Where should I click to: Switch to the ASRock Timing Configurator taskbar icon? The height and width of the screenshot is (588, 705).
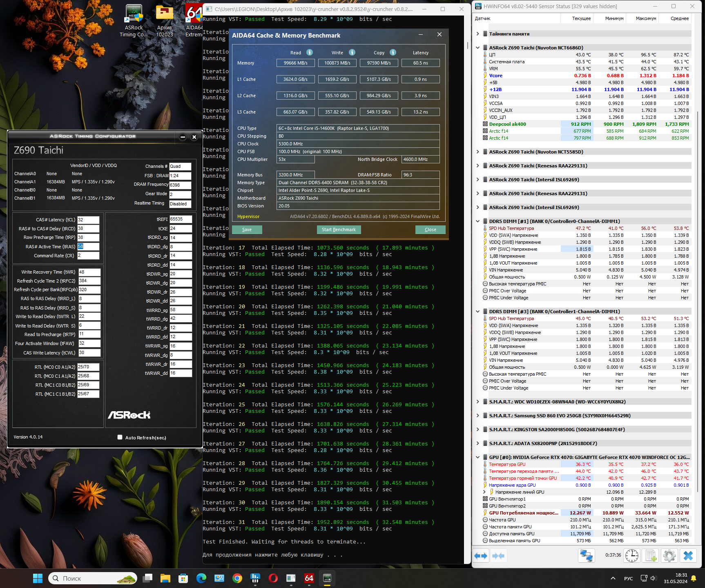(327, 578)
